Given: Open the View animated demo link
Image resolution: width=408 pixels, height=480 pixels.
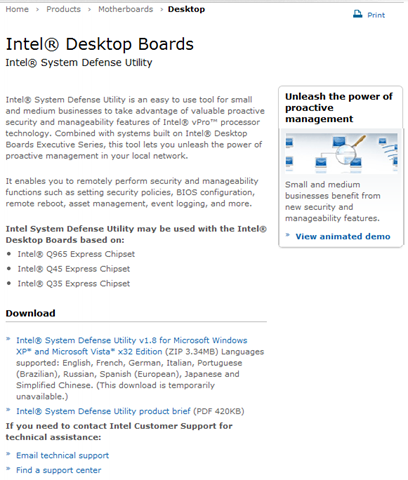Looking at the screenshot, I should (343, 236).
